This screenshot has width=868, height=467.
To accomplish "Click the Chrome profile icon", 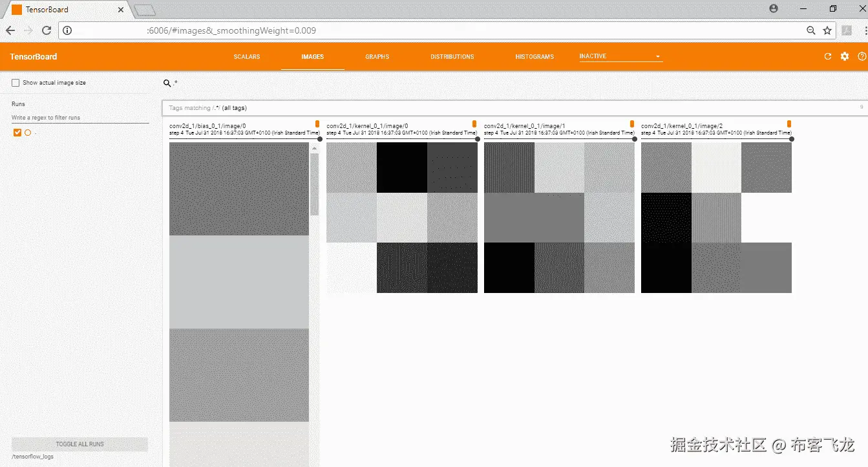I will (774, 8).
